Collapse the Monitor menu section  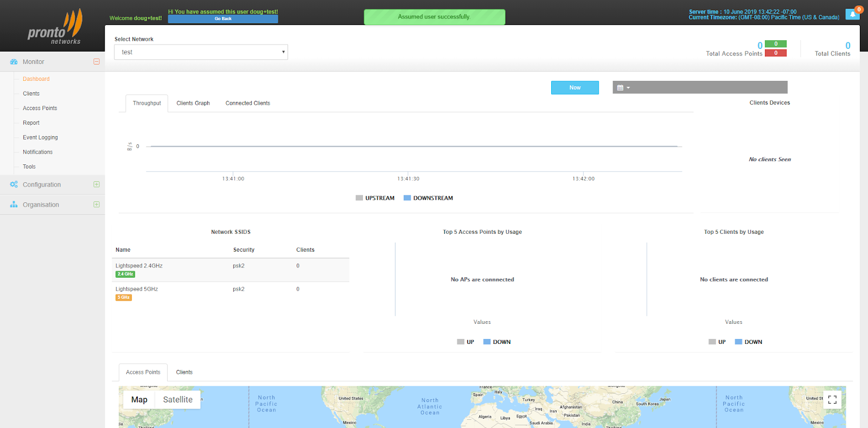(x=97, y=62)
